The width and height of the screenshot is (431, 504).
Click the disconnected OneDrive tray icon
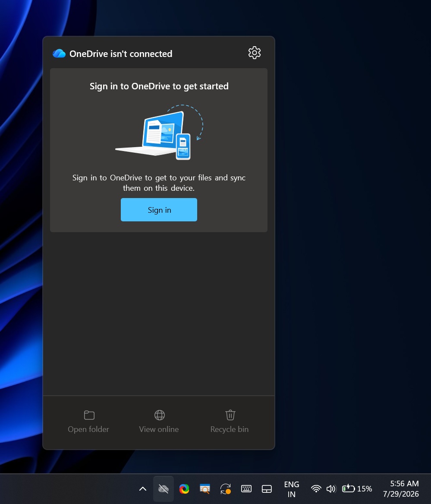[163, 489]
